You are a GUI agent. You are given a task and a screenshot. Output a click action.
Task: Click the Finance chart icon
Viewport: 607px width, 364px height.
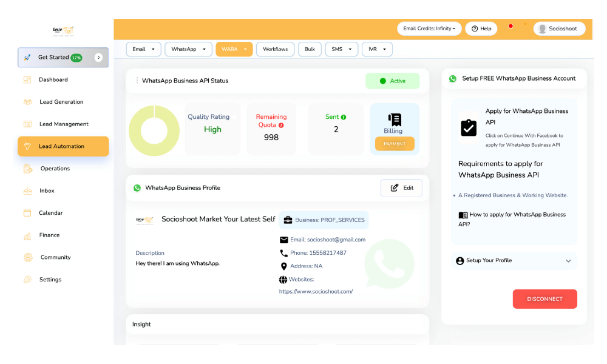click(27, 235)
